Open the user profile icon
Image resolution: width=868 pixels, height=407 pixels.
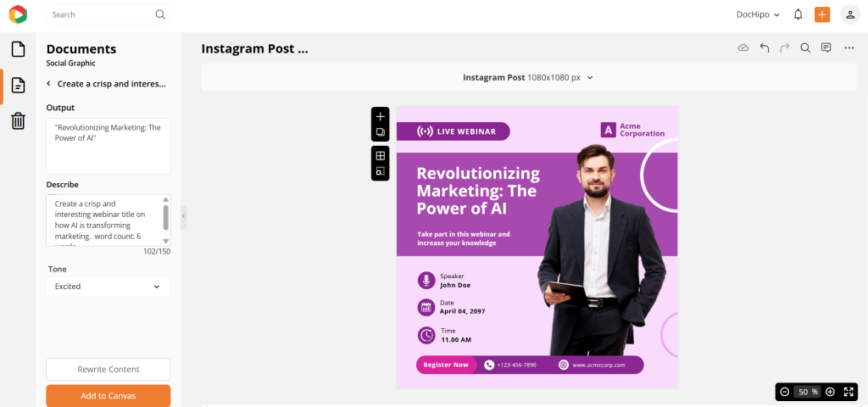pos(849,14)
